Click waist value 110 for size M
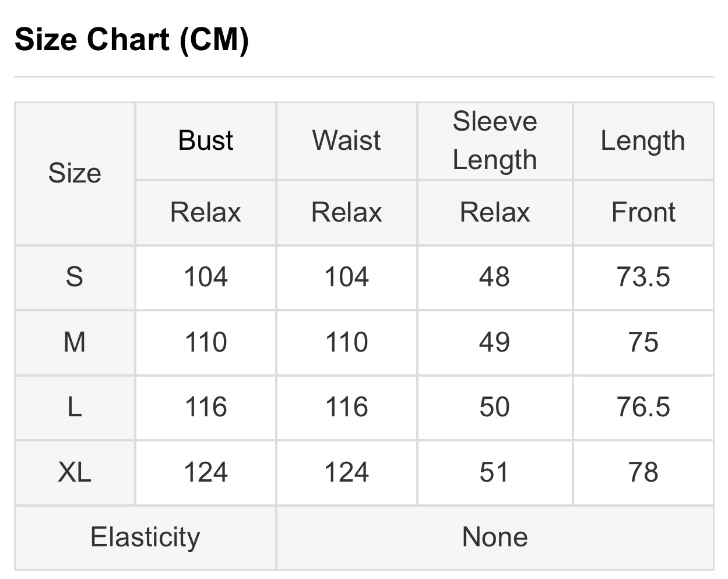This screenshot has height=579, width=728. coord(347,342)
